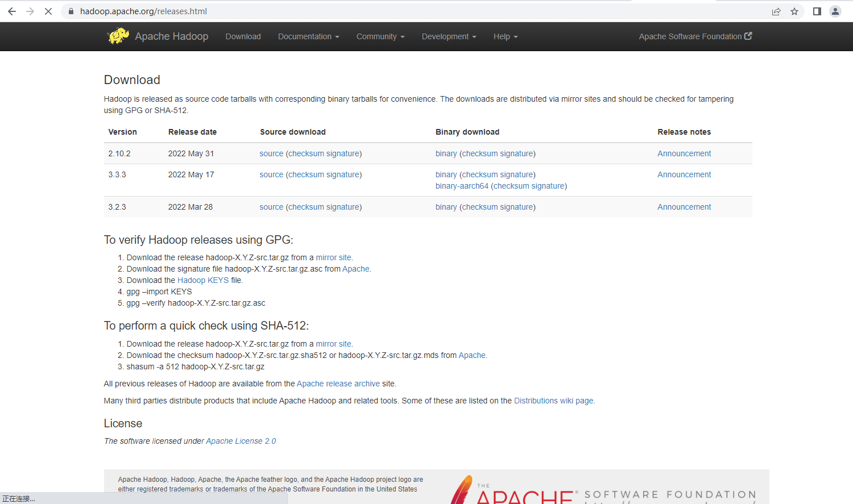Open the user profile avatar icon

835,11
